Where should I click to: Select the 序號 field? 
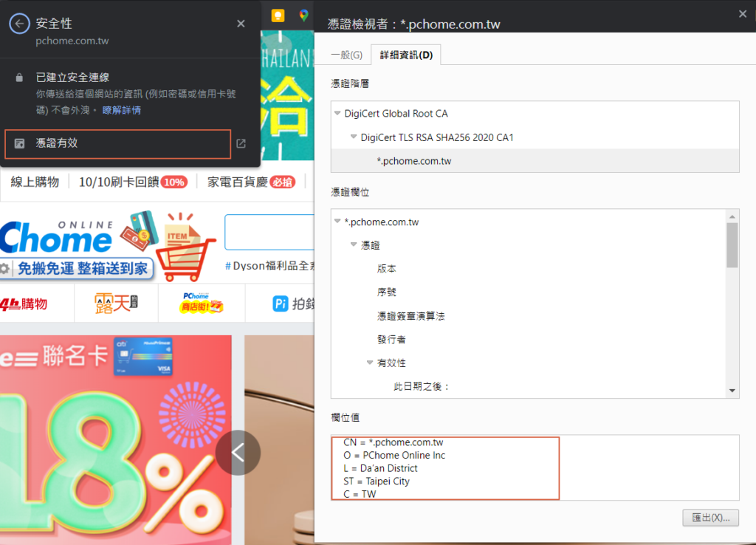click(387, 292)
